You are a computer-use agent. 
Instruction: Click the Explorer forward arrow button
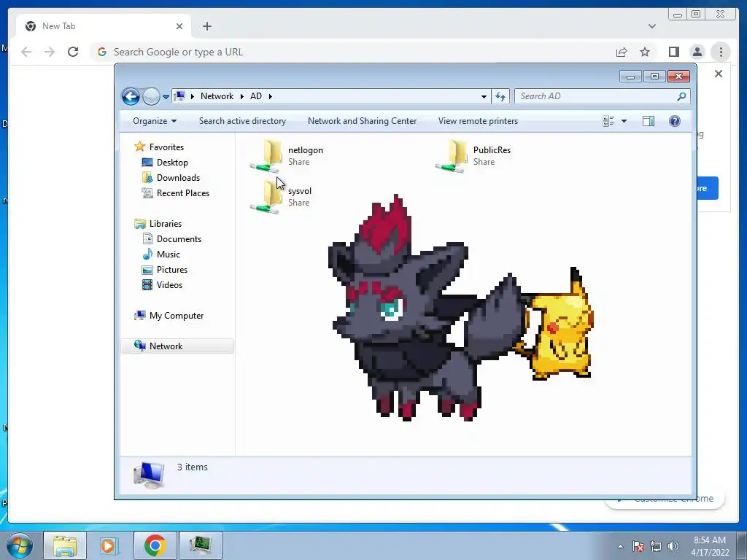151,96
